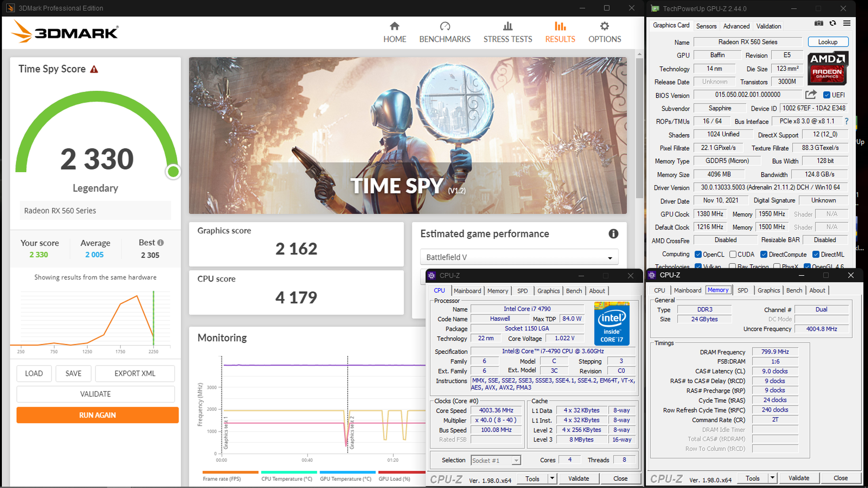Select SPD tab in CPU-Z Memory window
Screen dimensions: 868x488
coord(743,291)
